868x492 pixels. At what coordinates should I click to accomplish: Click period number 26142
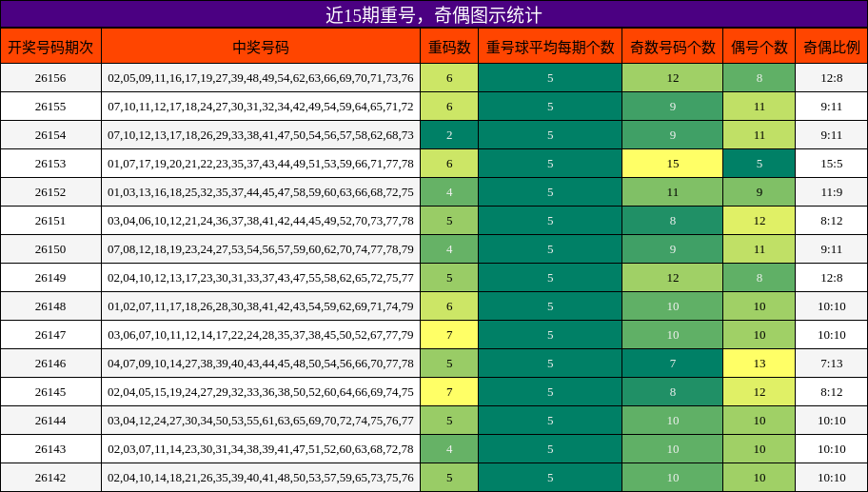click(50, 478)
